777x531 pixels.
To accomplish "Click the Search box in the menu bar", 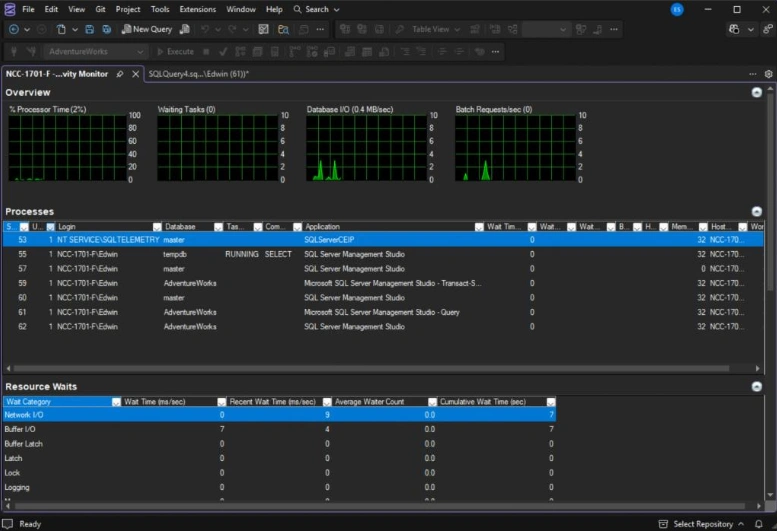I will [316, 9].
